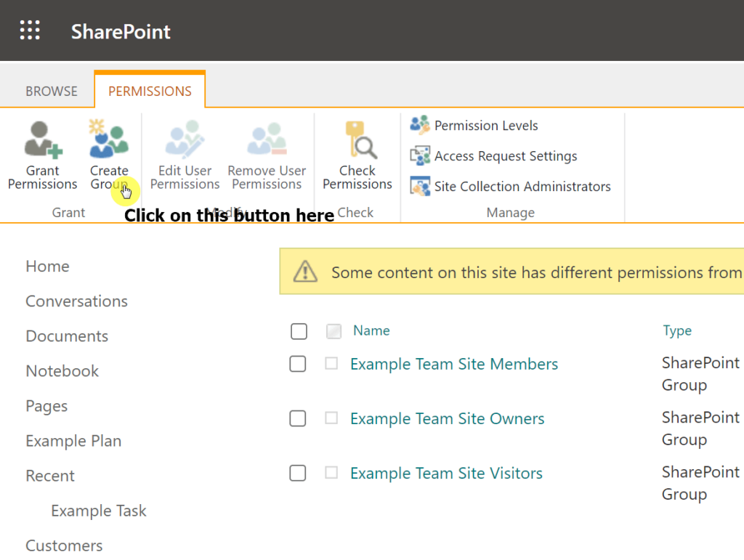Open Conversations in left navigation
This screenshot has height=560, width=744.
[x=76, y=301]
